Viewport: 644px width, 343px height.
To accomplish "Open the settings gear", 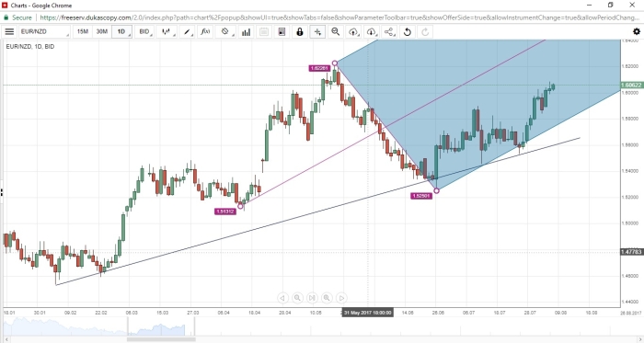I will [x=637, y=31].
